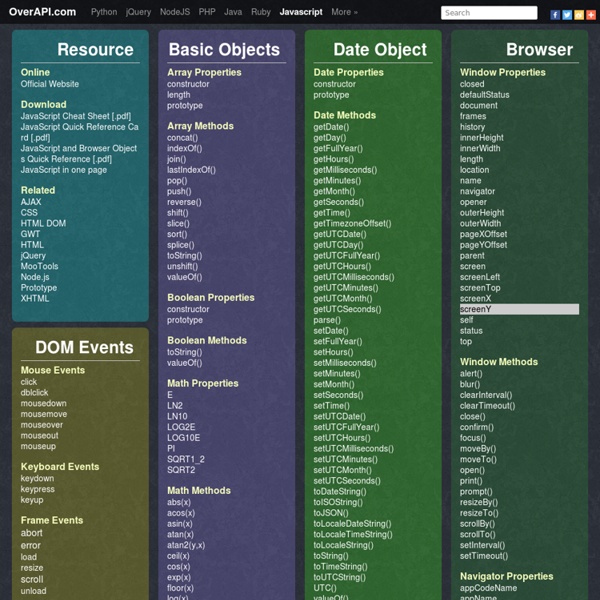Open LOG10E under Math Properties

click(183, 437)
